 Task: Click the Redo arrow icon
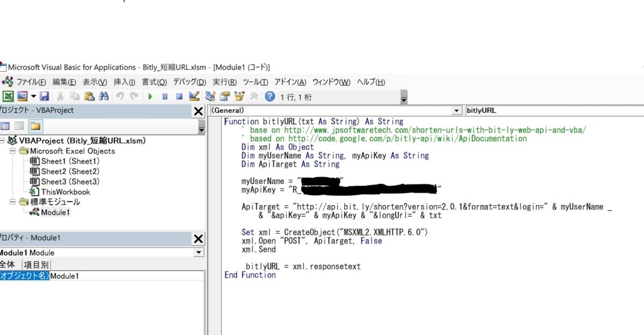pos(134,96)
